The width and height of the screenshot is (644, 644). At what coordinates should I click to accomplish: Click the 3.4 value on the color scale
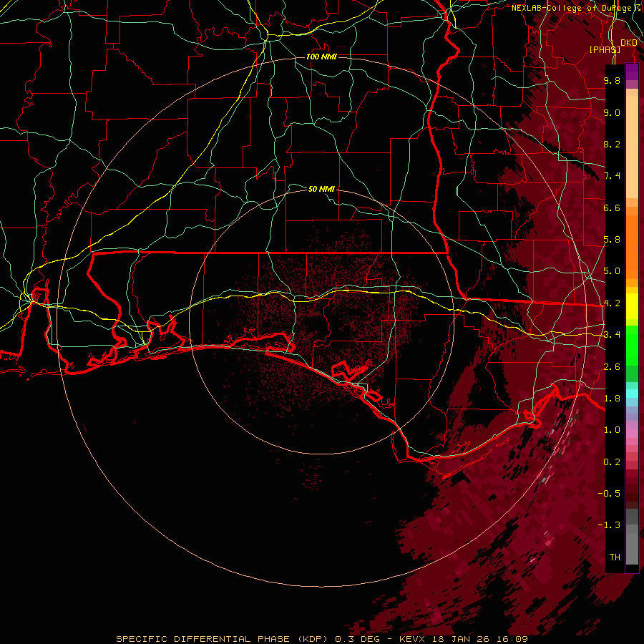(x=612, y=335)
